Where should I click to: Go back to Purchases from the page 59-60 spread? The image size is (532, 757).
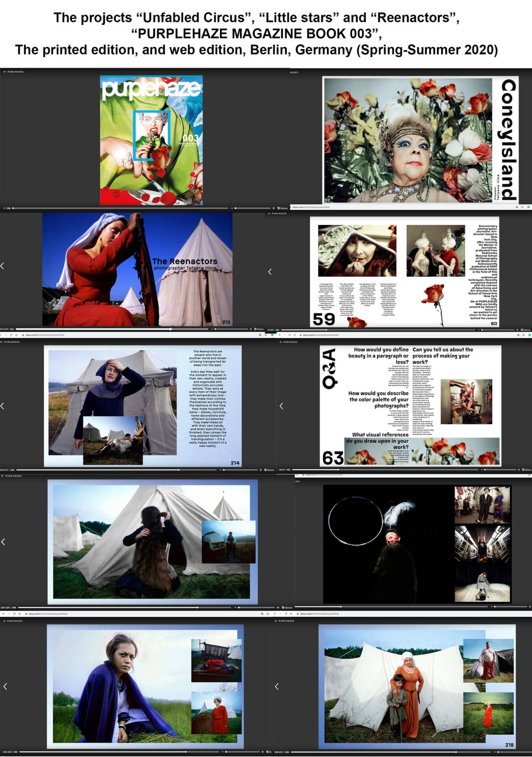coord(278,213)
